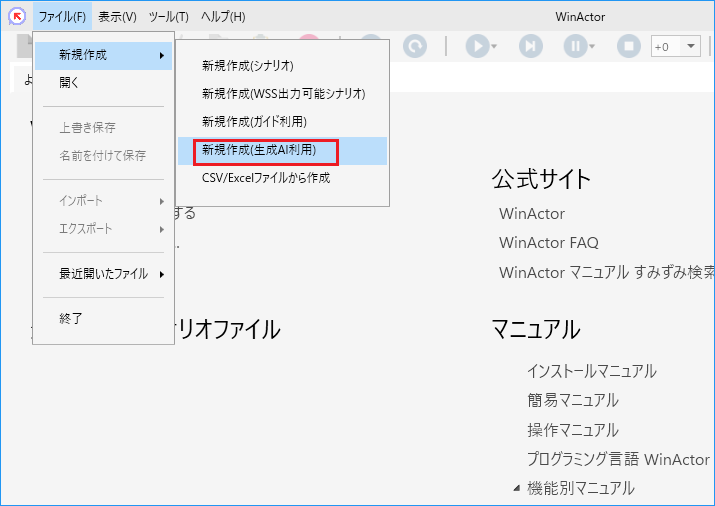Choose 開く in the file menu

[x=104, y=83]
